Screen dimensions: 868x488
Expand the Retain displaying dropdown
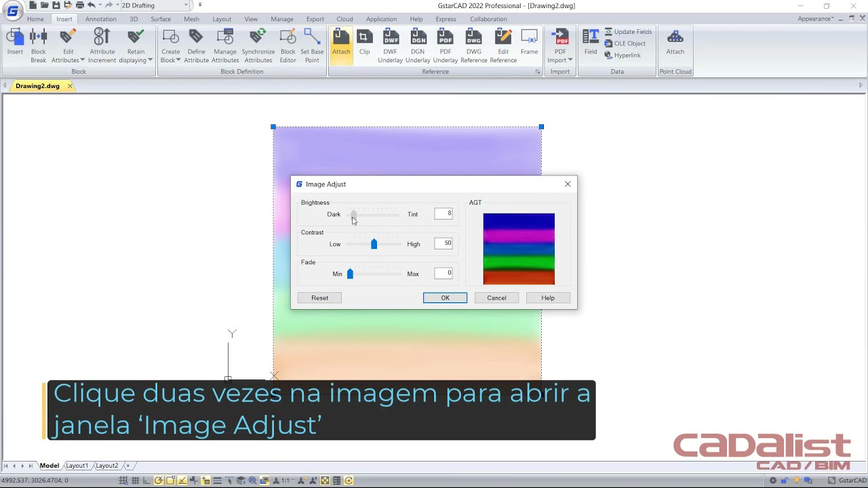150,60
